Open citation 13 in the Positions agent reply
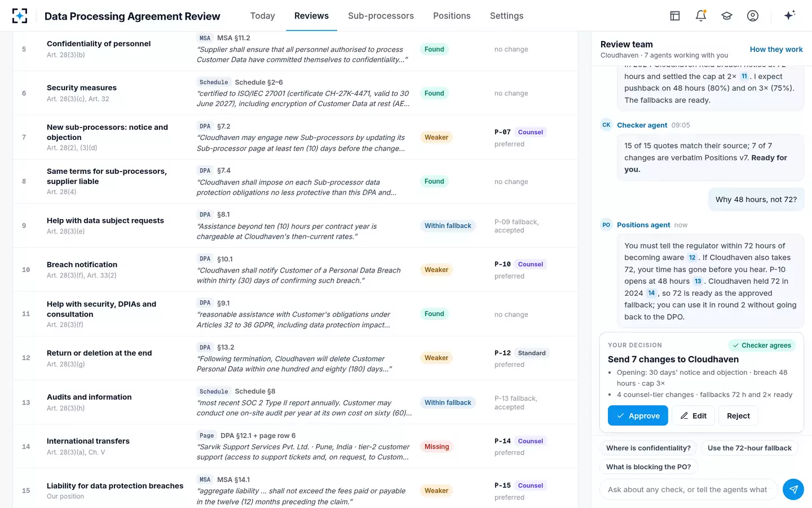 (x=698, y=281)
